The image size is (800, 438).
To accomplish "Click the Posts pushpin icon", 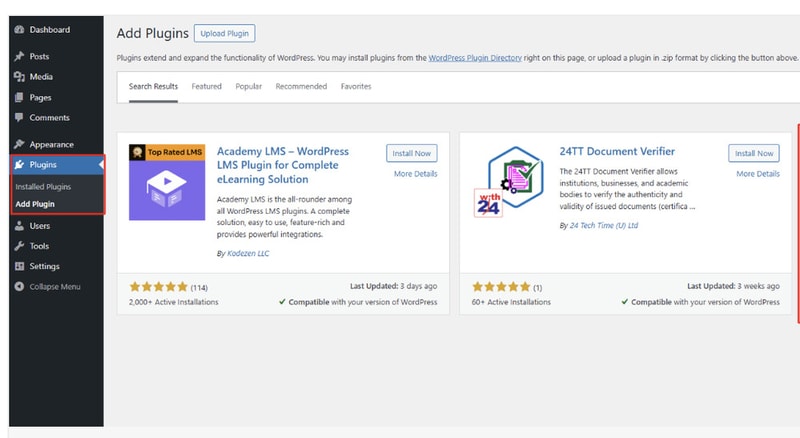I will [19, 56].
